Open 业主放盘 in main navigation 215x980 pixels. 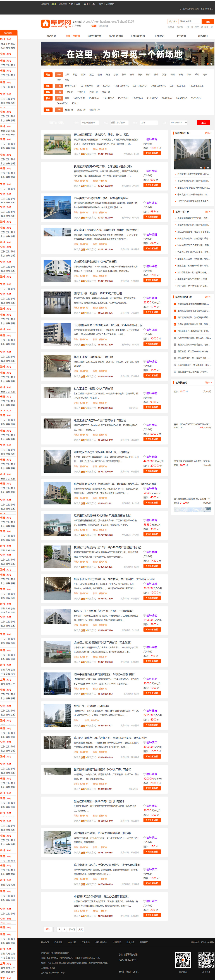pos(181,36)
